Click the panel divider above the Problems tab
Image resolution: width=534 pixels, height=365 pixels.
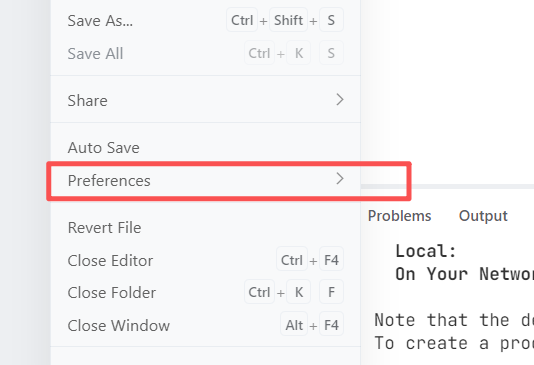click(x=447, y=187)
